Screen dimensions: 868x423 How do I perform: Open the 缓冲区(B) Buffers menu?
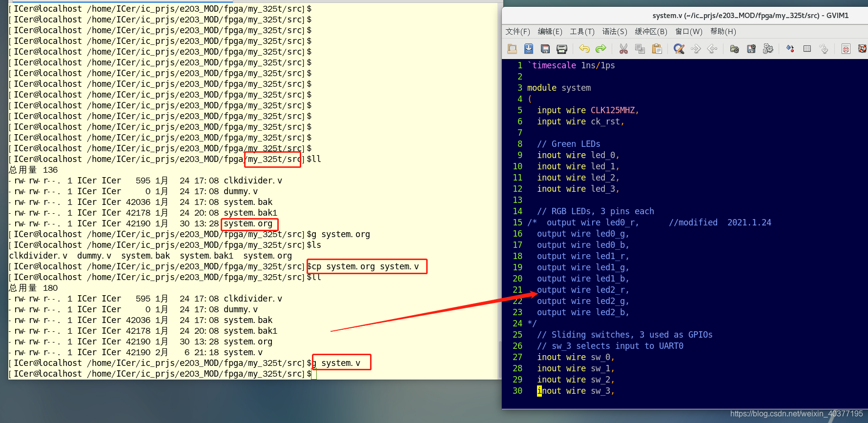(651, 32)
